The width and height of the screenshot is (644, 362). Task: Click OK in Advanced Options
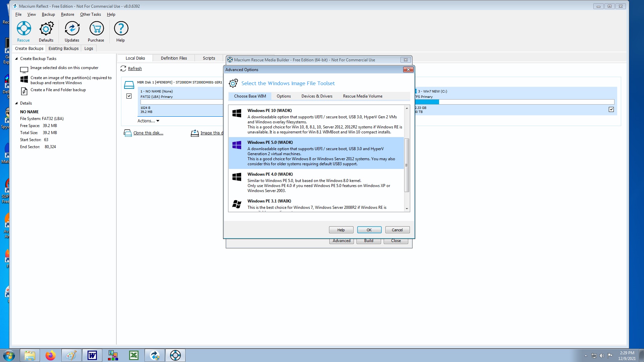(369, 230)
